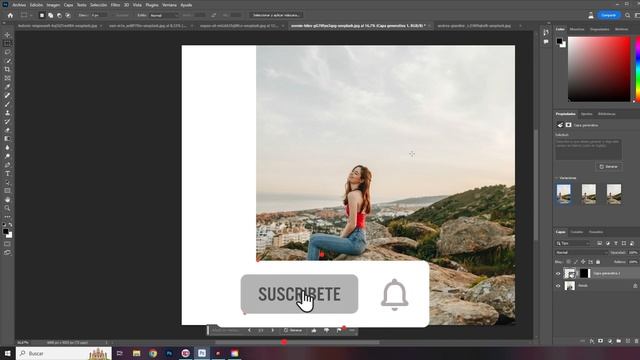The height and width of the screenshot is (360, 640).
Task: Select the Dodge tool
Action: click(x=7, y=156)
